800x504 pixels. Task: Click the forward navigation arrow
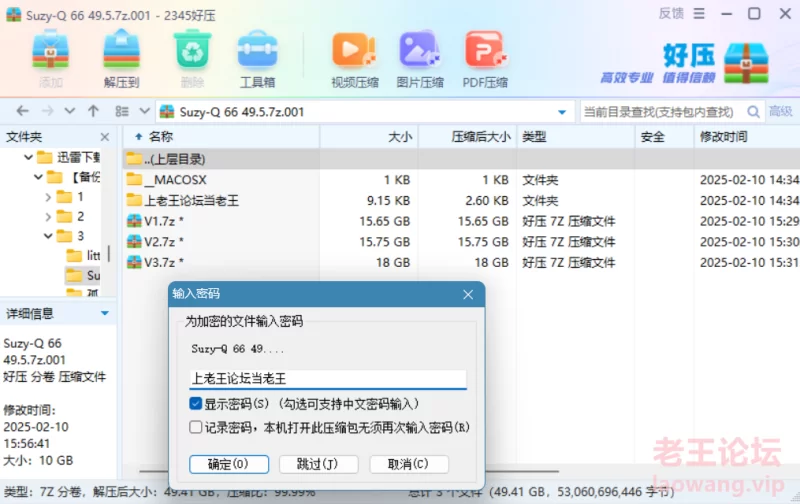coord(47,111)
